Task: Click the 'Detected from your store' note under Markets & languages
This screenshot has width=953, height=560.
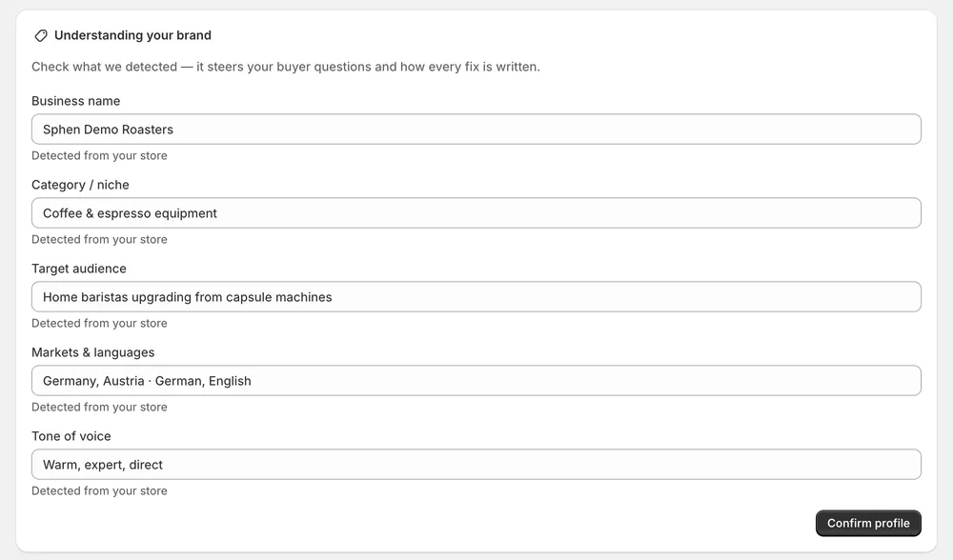Action: tap(99, 407)
